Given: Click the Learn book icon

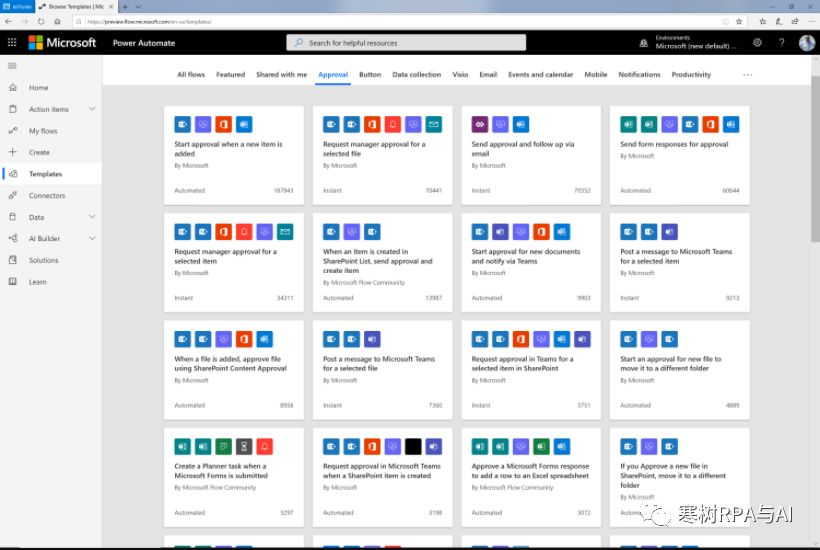Looking at the screenshot, I should click(x=13, y=282).
